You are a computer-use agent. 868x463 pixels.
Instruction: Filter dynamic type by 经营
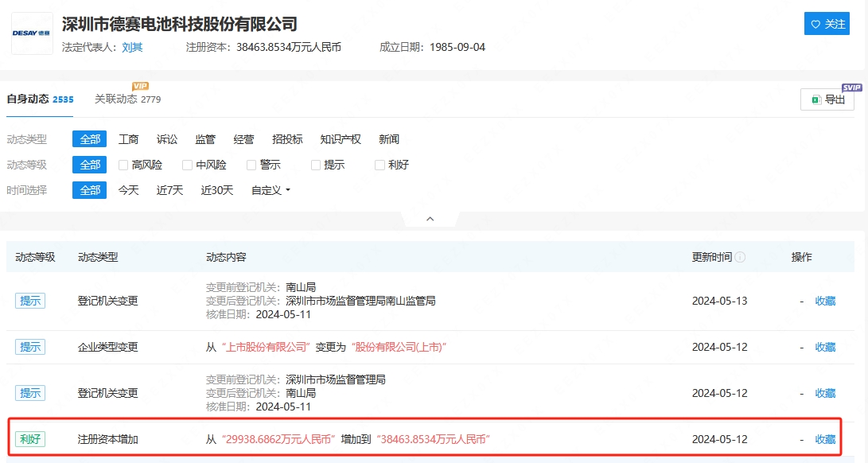click(x=243, y=139)
